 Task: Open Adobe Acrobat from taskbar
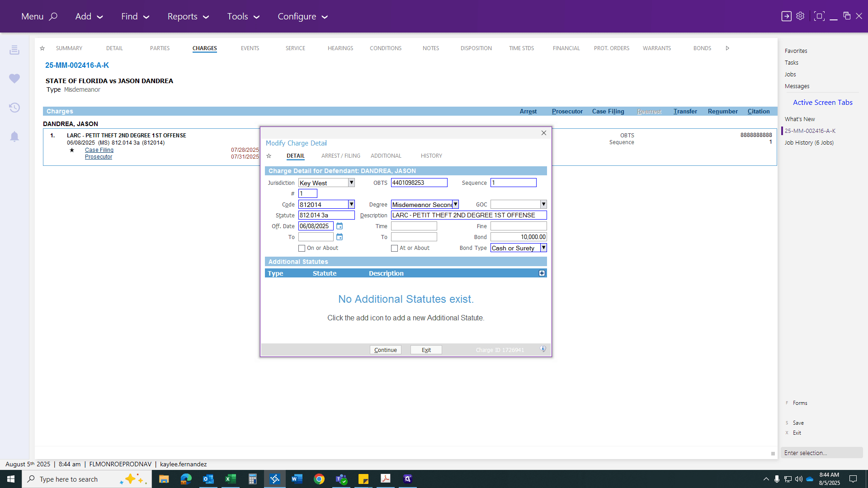tap(386, 479)
